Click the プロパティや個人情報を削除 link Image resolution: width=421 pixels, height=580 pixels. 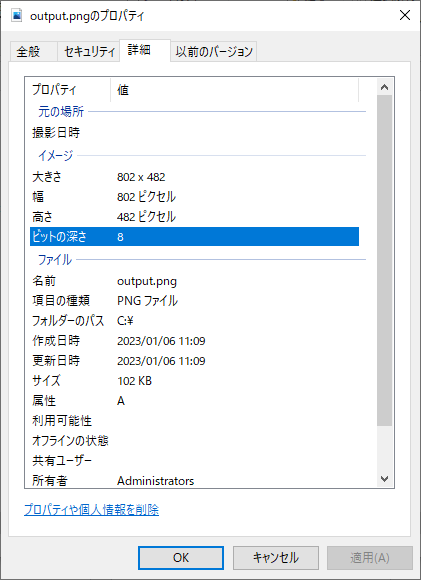pyautogui.click(x=91, y=510)
